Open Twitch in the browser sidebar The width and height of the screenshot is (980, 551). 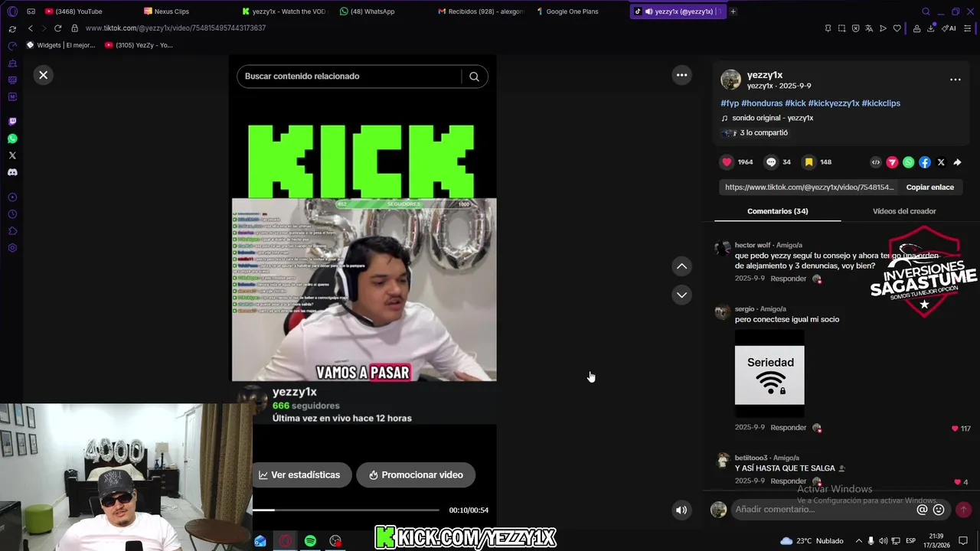coord(12,122)
